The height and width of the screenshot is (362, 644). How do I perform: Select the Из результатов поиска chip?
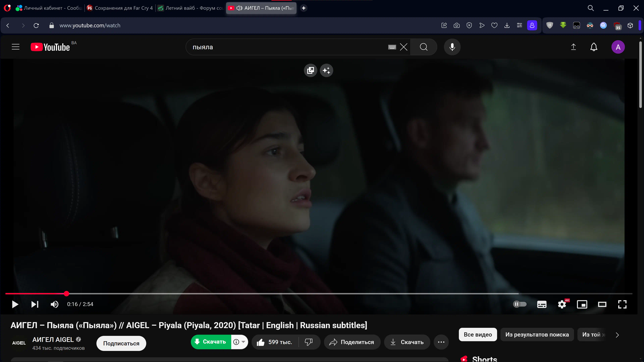pos(537,335)
